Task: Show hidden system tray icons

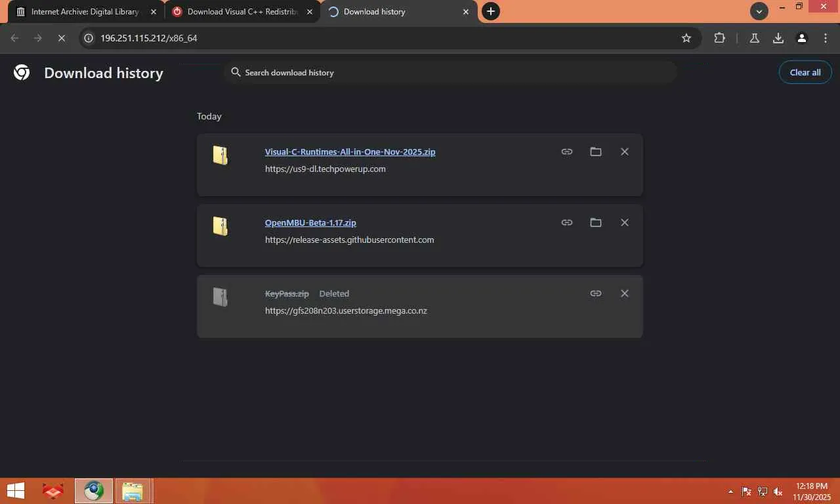Action: click(x=731, y=492)
